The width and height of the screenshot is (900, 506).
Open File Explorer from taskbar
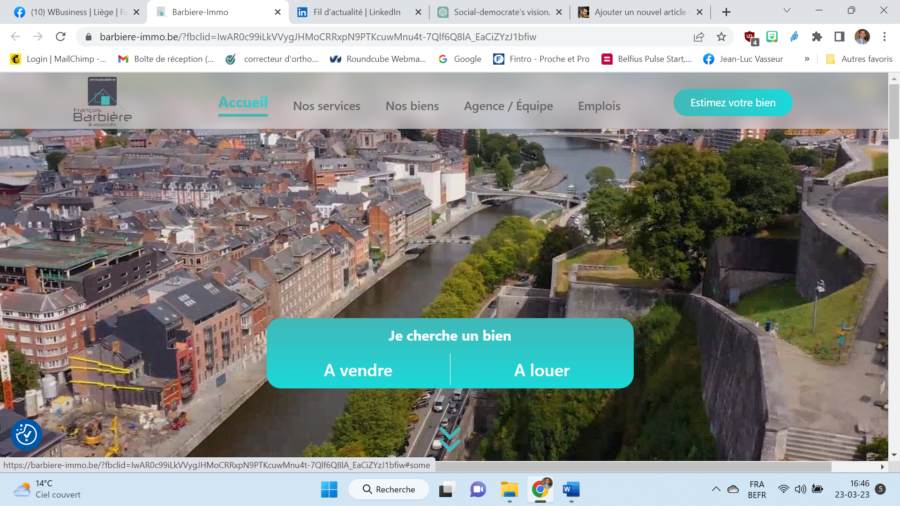(509, 489)
